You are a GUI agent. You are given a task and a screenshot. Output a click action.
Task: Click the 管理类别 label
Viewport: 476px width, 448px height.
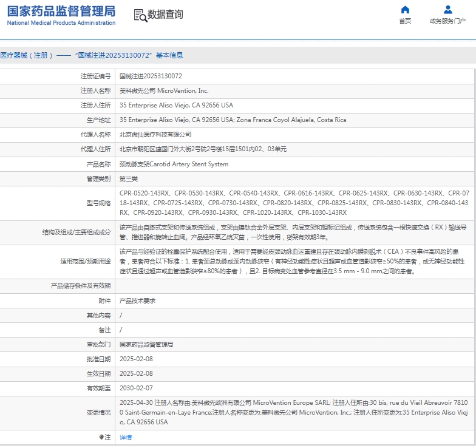point(98,178)
